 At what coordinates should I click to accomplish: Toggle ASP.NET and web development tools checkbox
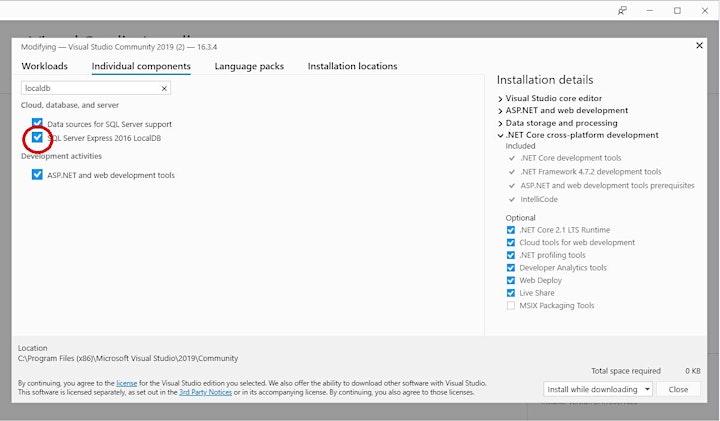pos(37,174)
